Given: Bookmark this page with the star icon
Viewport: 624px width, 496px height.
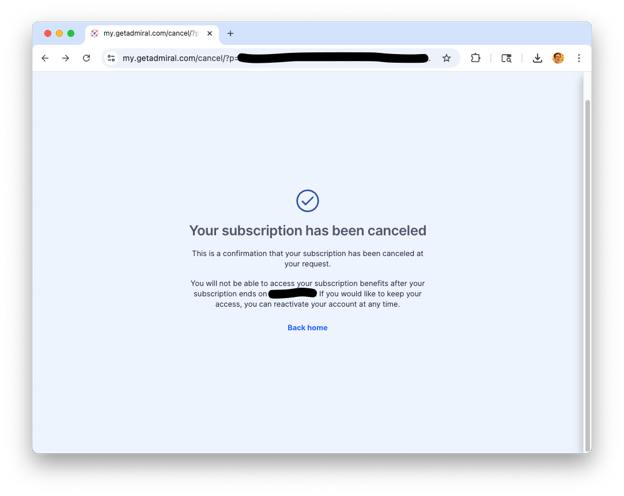Looking at the screenshot, I should click(447, 58).
